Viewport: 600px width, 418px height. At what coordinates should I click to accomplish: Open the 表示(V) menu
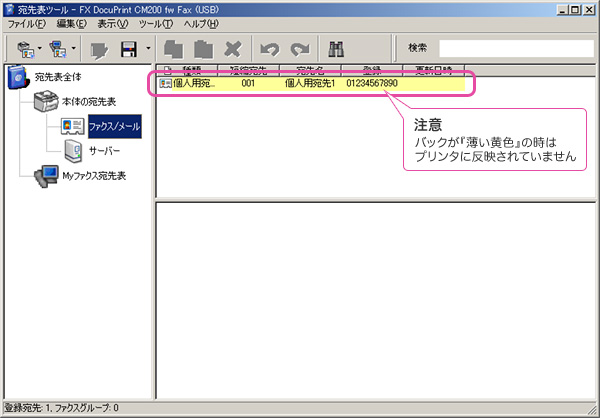click(x=112, y=23)
